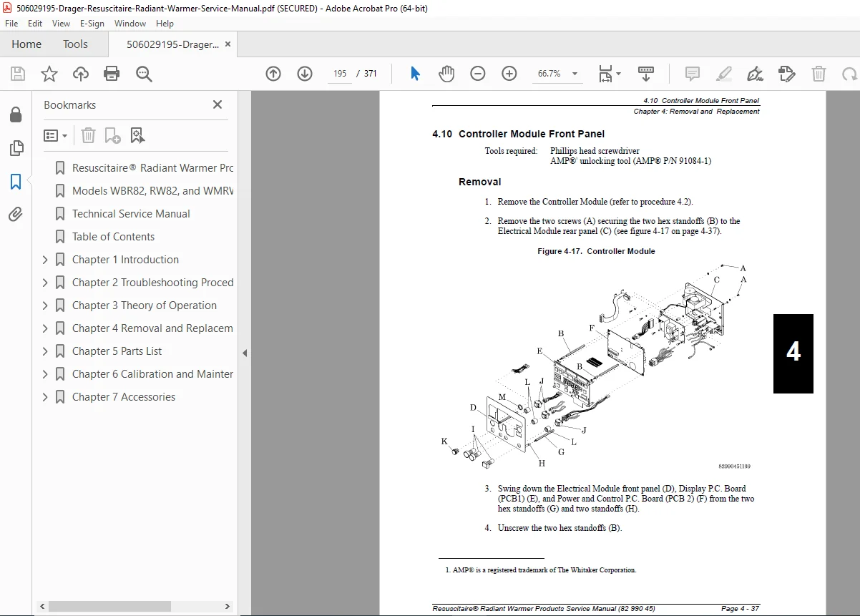The image size is (860, 616).
Task: Open Table of Contents bookmark
Action: coord(113,237)
